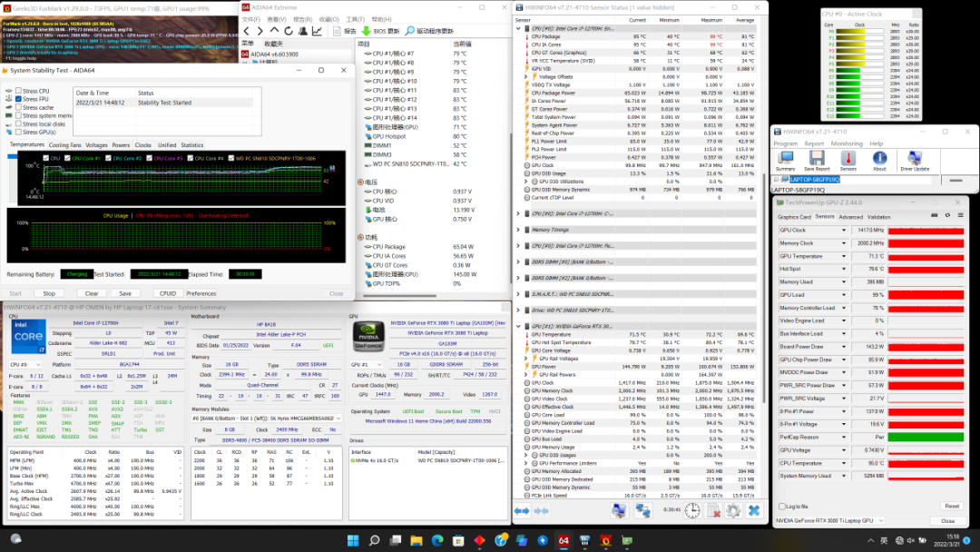This screenshot has width=980, height=552.
Task: Collapse the NVIDIA GeForce RTX GPU sensor group
Action: coord(519,326)
